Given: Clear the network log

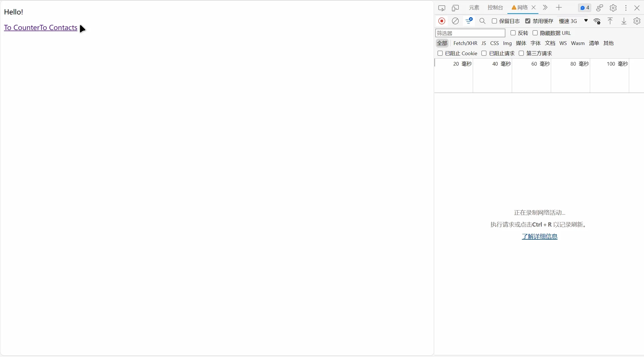Looking at the screenshot, I should (x=455, y=21).
